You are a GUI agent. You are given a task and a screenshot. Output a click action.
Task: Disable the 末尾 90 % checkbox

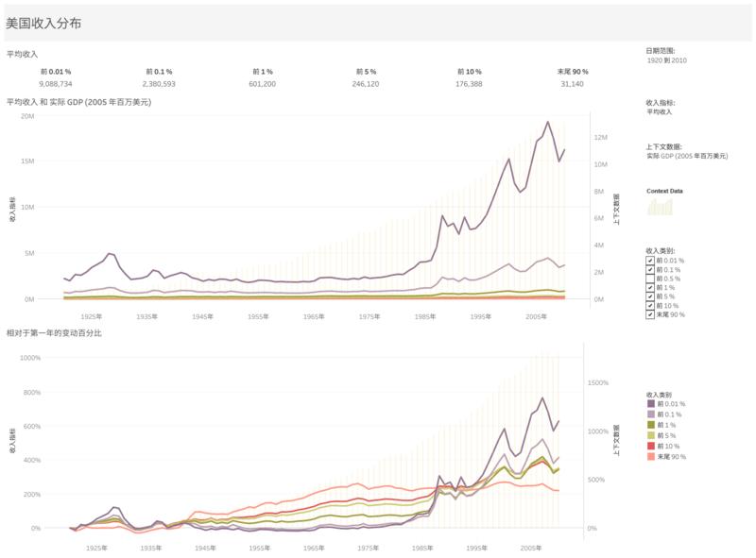pos(650,313)
